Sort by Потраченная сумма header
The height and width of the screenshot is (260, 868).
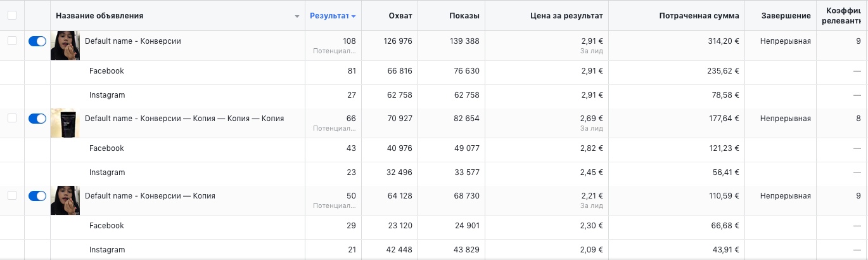click(695, 15)
